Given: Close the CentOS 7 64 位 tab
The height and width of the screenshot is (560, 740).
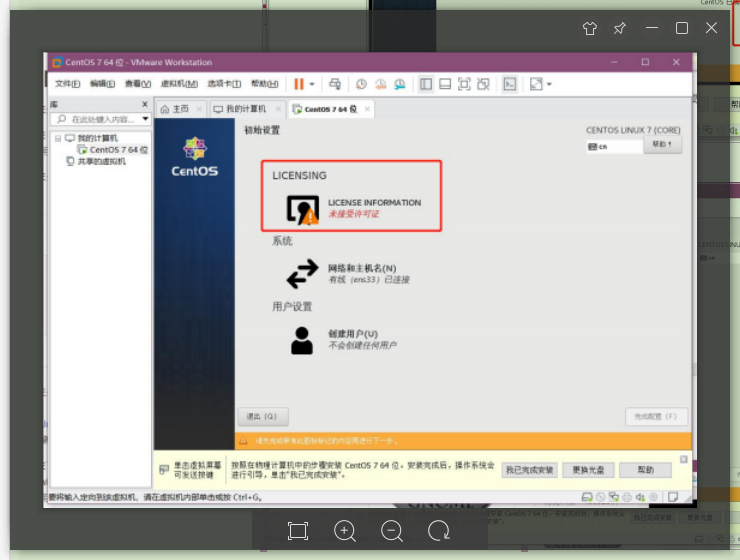Looking at the screenshot, I should (367, 109).
